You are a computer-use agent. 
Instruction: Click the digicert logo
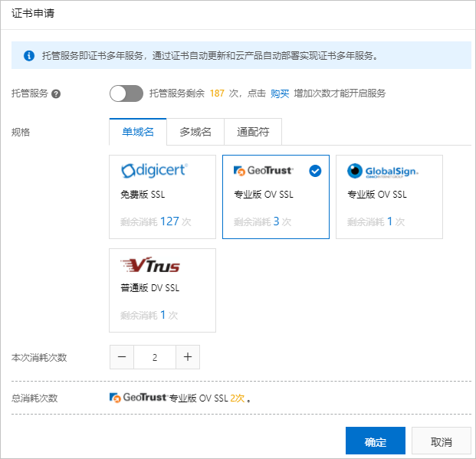click(155, 171)
